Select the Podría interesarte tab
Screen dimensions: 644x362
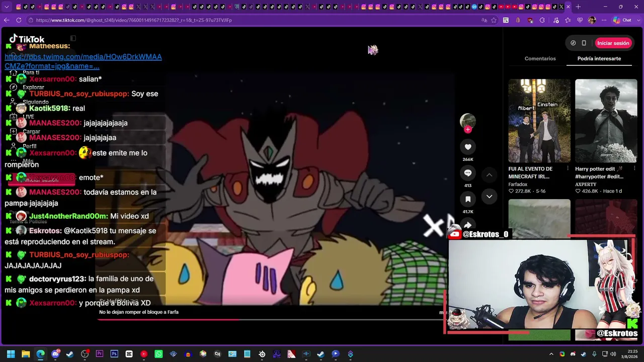tap(599, 58)
